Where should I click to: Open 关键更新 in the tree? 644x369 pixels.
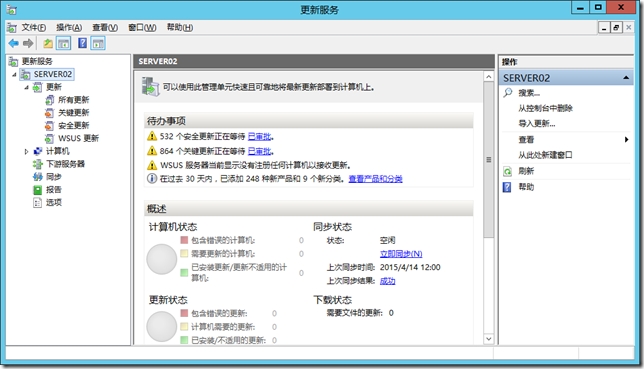pos(74,113)
